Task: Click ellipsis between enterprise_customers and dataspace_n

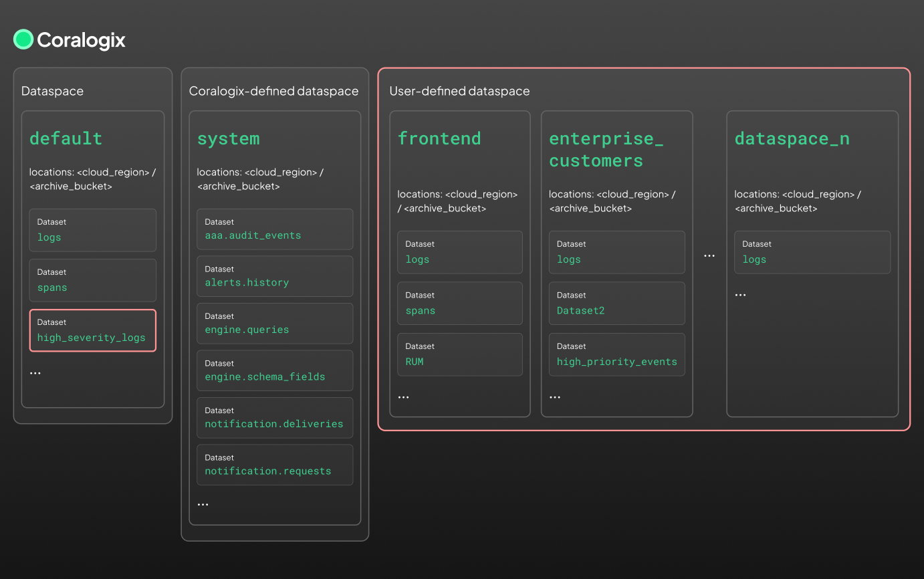Action: coord(709,256)
